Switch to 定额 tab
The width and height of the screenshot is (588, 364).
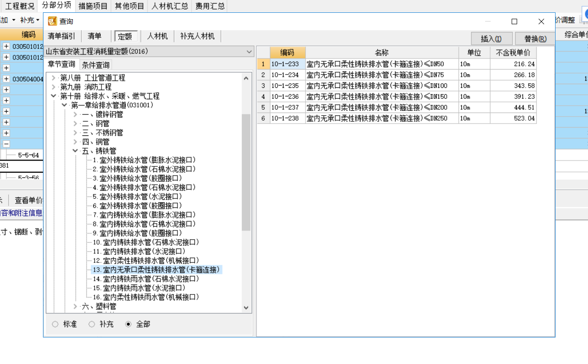[x=125, y=37]
